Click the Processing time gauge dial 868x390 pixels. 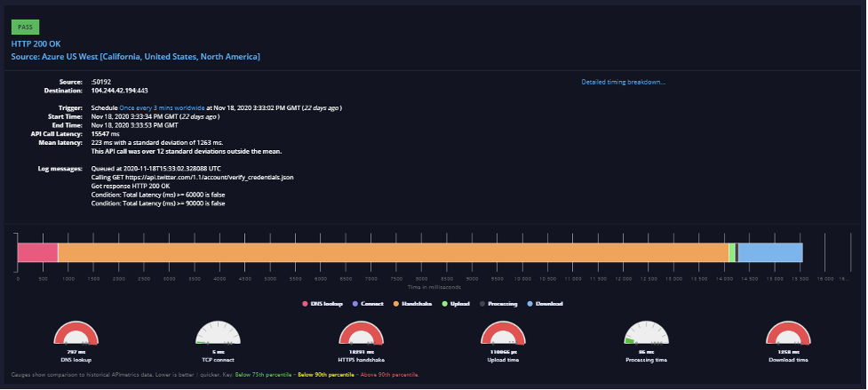[646, 333]
